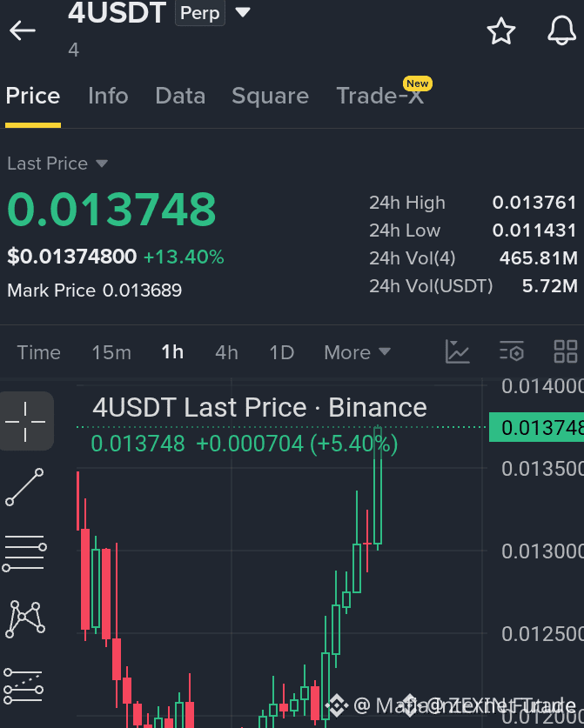The height and width of the screenshot is (728, 584).
Task: Select the 1D chart interval
Action: point(282,352)
